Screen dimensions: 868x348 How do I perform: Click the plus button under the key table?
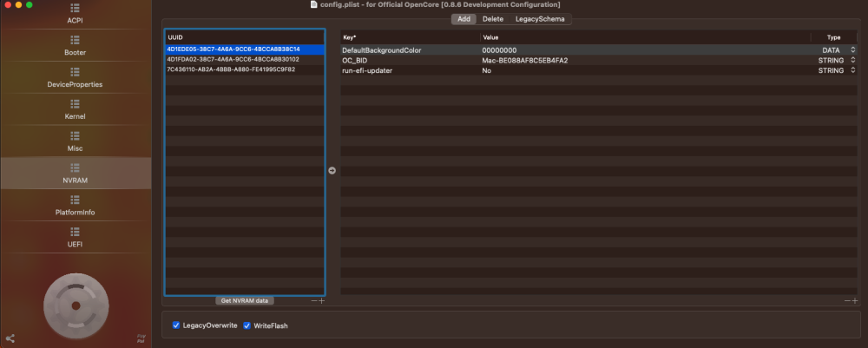tap(855, 300)
